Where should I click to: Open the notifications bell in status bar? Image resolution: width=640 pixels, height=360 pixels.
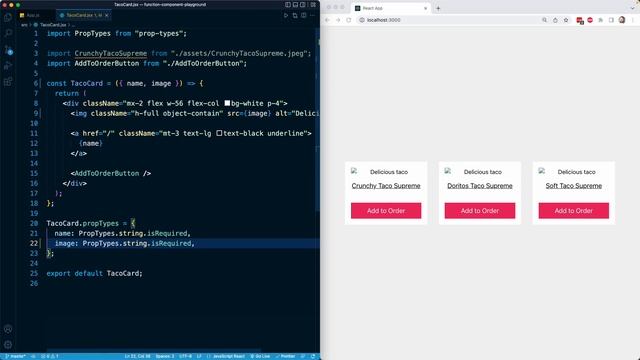click(313, 356)
